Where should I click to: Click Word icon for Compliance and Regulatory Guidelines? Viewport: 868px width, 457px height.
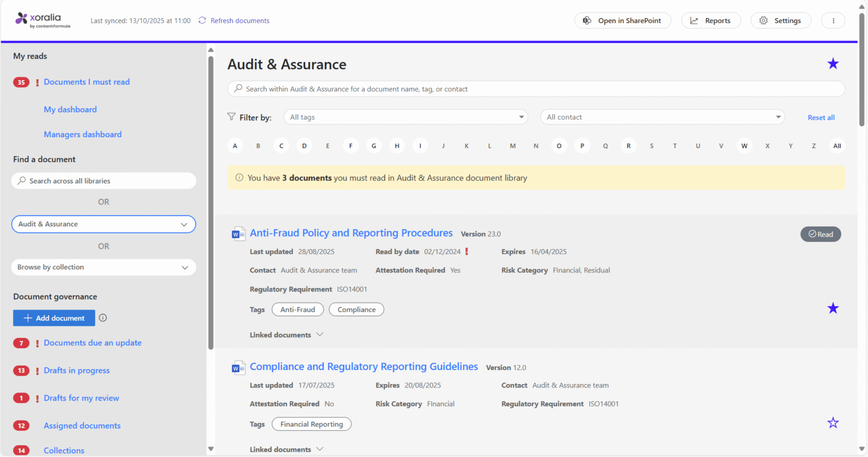(x=238, y=368)
